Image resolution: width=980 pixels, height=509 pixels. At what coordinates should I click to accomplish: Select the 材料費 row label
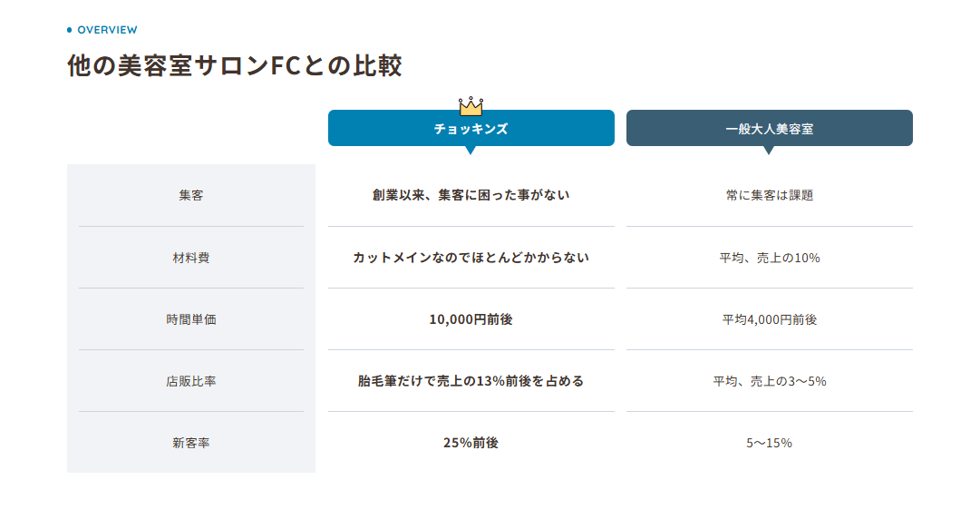pos(191,258)
